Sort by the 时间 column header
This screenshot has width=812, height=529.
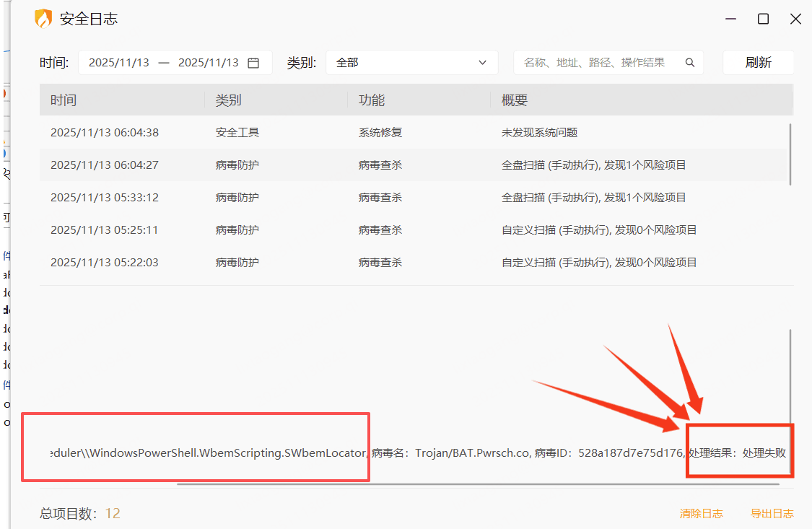64,100
